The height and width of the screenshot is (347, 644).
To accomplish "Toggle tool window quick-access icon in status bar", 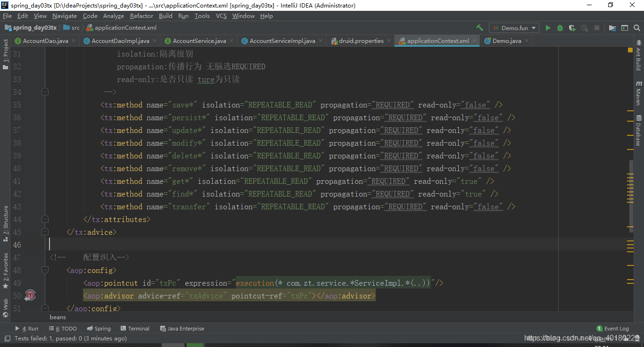I will coord(7,338).
